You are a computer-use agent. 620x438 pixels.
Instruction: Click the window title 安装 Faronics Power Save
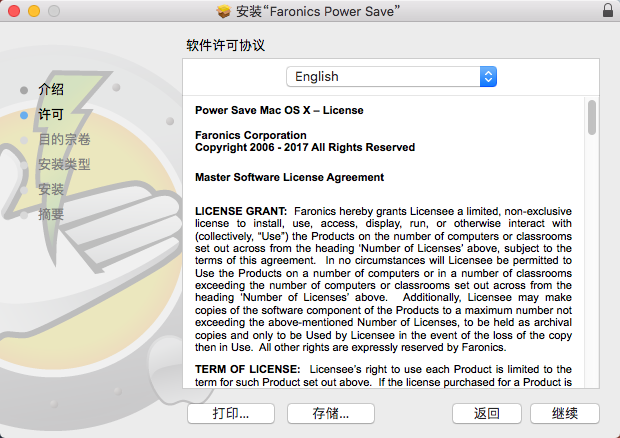point(318,11)
